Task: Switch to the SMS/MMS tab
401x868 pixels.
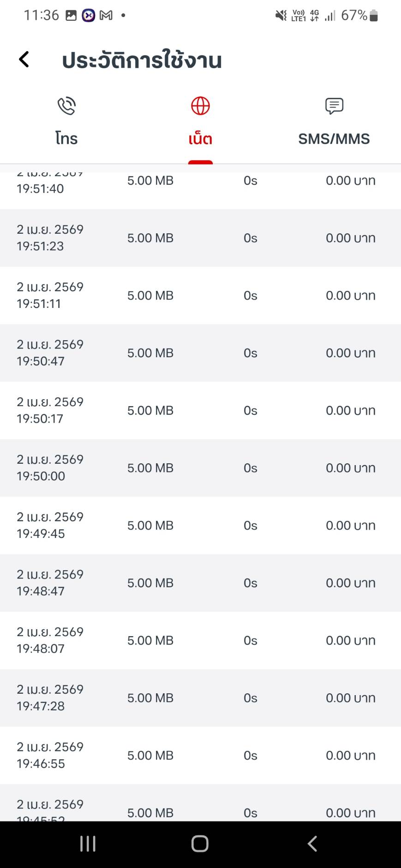Action: tap(334, 139)
